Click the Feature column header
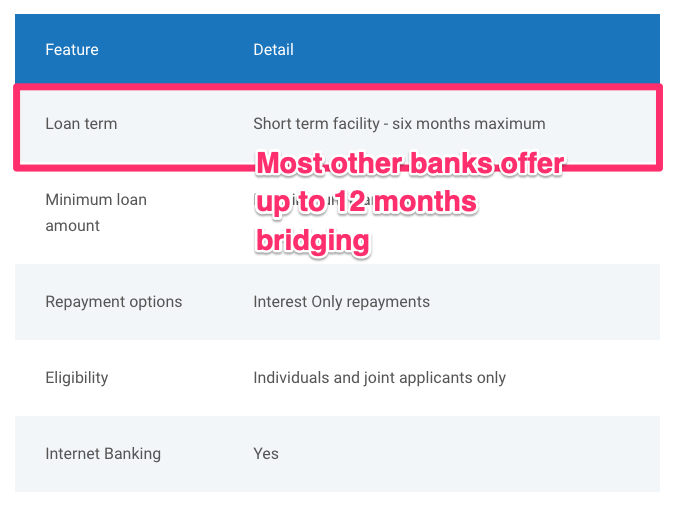The height and width of the screenshot is (521, 679). [x=72, y=49]
